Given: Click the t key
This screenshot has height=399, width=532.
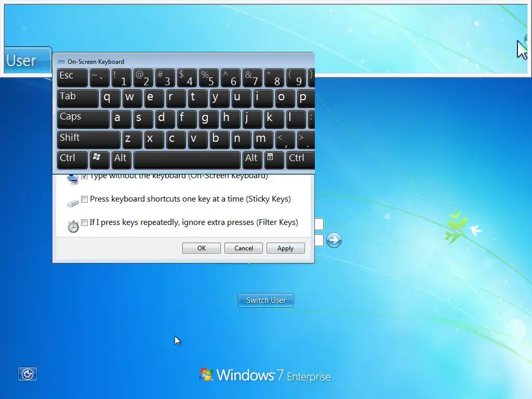Looking at the screenshot, I should point(198,98).
